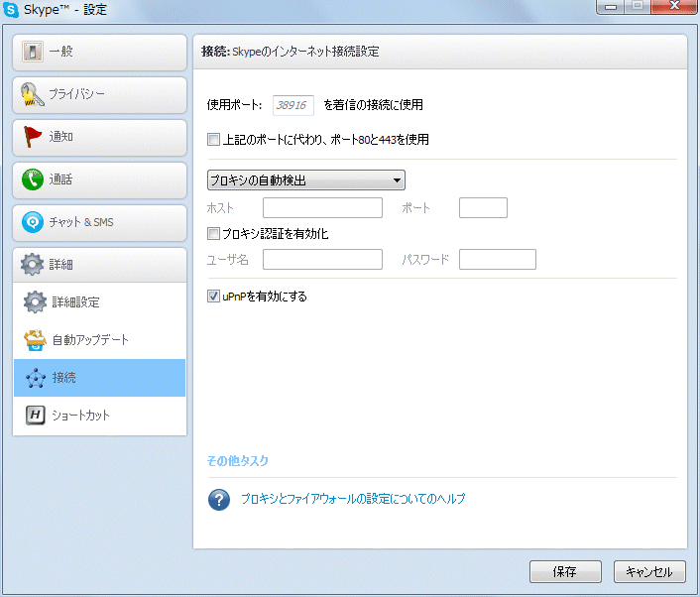Viewport: 700px width, 597px height.
Task: Click the パスワード input field
Action: (498, 260)
